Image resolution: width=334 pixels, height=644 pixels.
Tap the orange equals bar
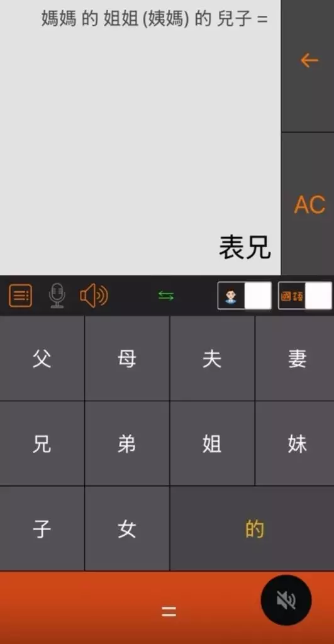click(x=167, y=608)
